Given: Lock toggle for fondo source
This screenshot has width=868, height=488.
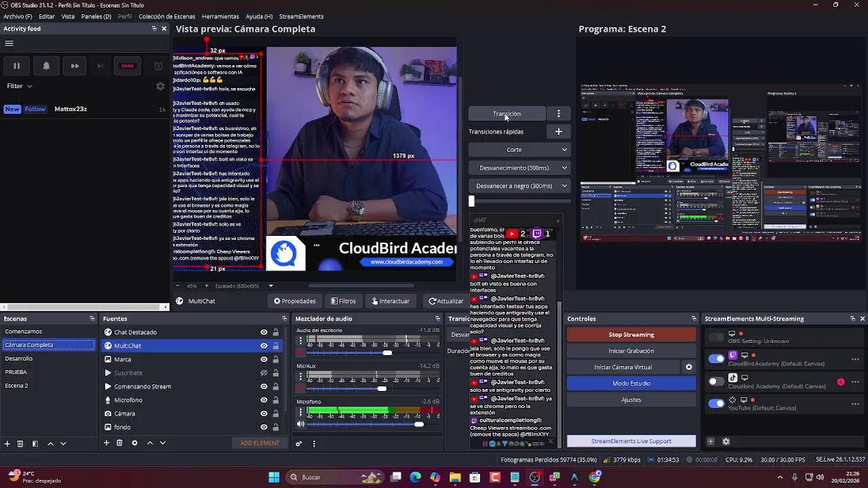Looking at the screenshot, I should tap(275, 427).
